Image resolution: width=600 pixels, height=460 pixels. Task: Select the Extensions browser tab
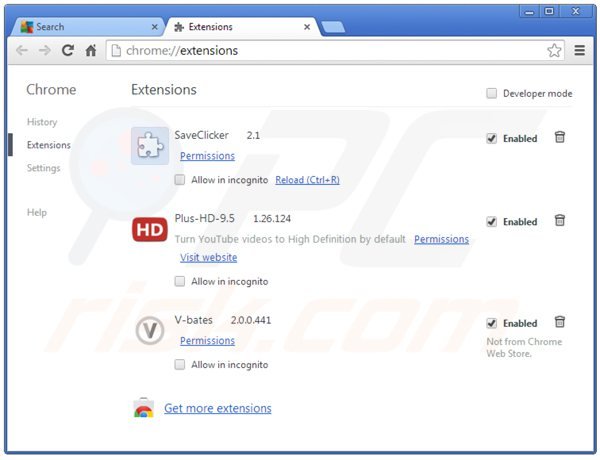[x=242, y=27]
